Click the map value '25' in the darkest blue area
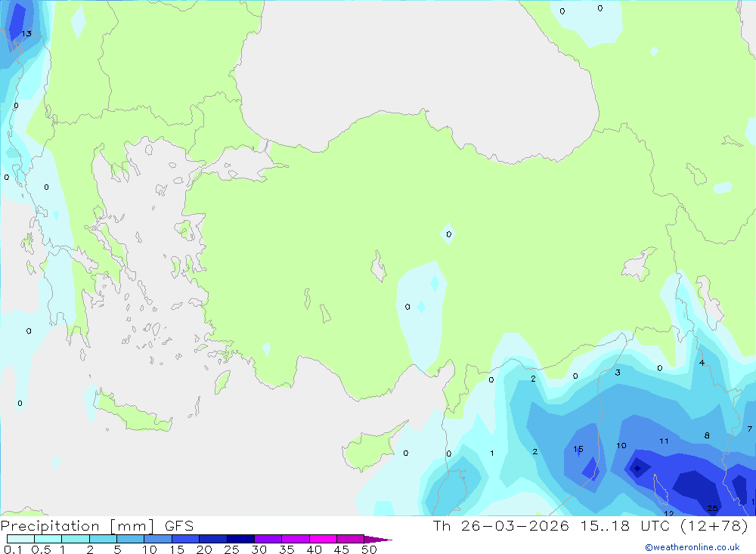756x554 pixels. point(712,508)
